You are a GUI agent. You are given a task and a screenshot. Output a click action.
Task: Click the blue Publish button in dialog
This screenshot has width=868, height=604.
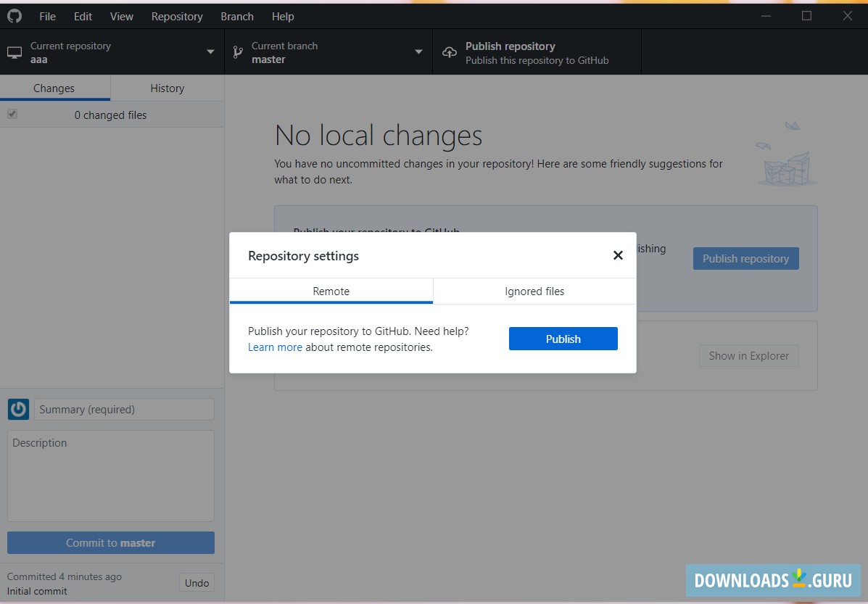563,339
